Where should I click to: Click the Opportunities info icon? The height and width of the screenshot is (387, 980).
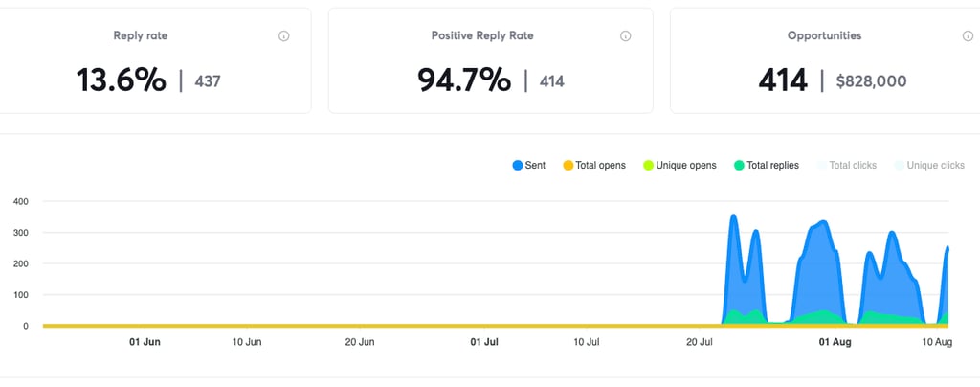tap(968, 36)
